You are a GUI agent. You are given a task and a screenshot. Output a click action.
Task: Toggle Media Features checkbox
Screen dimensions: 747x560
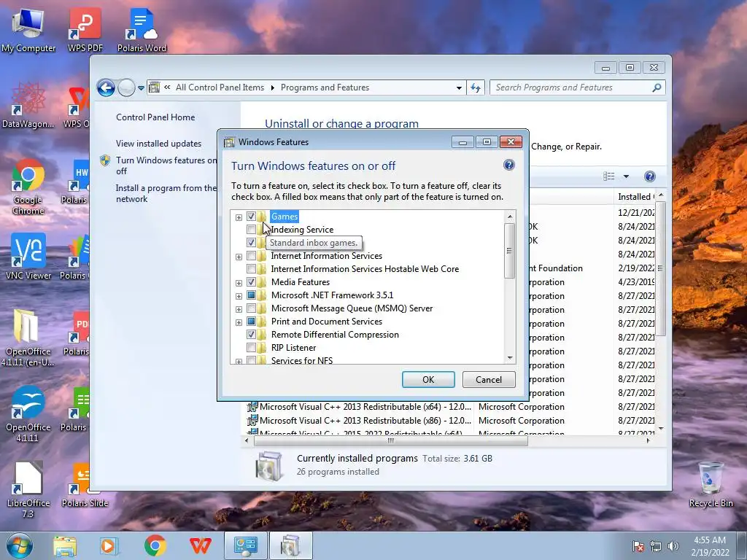(251, 282)
